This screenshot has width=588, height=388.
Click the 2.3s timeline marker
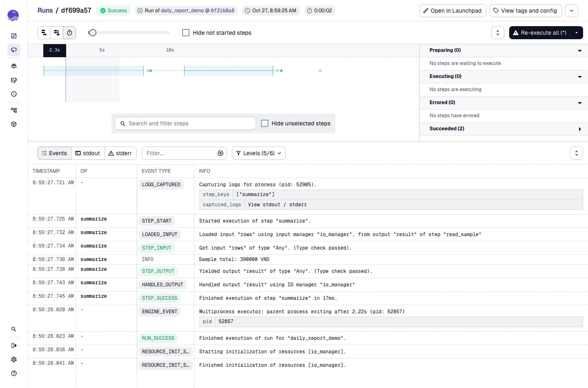tap(55, 50)
